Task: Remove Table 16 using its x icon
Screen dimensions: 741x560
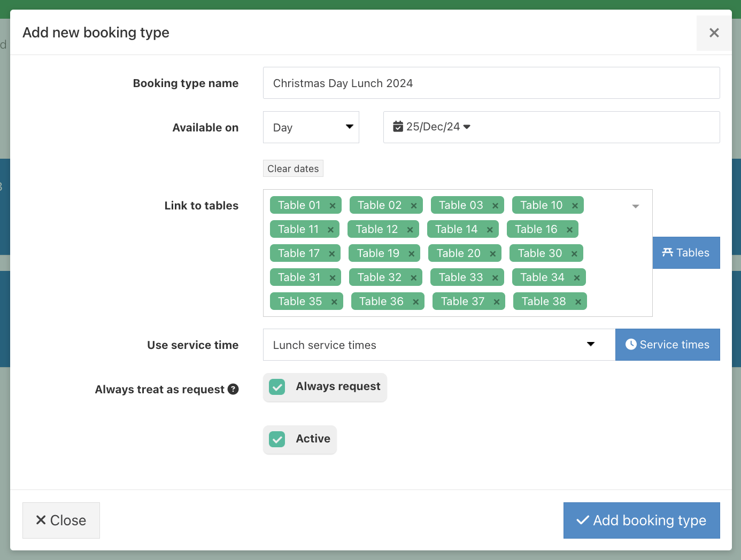Action: coord(570,229)
